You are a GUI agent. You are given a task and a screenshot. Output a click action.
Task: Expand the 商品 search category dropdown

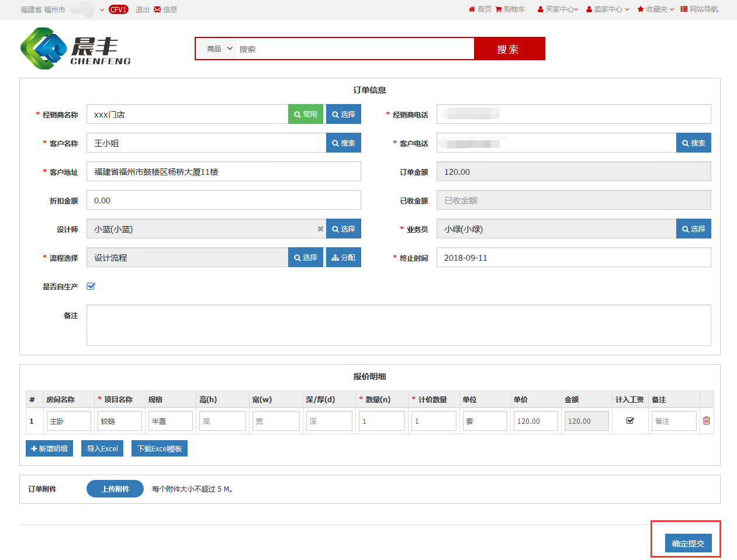click(x=220, y=49)
